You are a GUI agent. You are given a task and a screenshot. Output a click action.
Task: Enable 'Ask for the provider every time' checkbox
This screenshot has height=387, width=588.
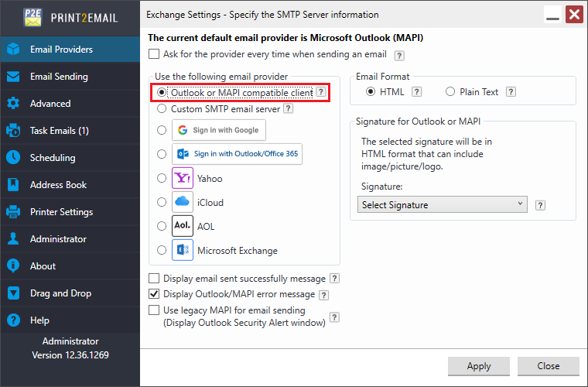(x=154, y=54)
